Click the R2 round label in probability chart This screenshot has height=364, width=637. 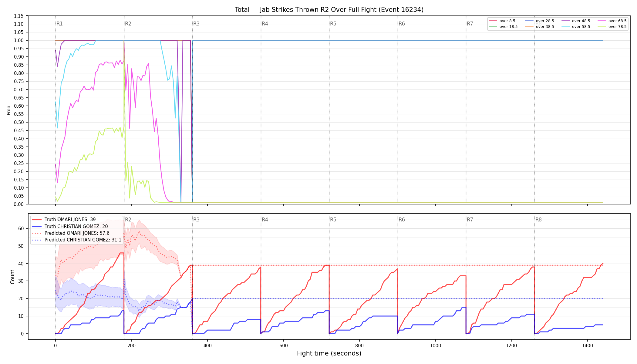128,24
